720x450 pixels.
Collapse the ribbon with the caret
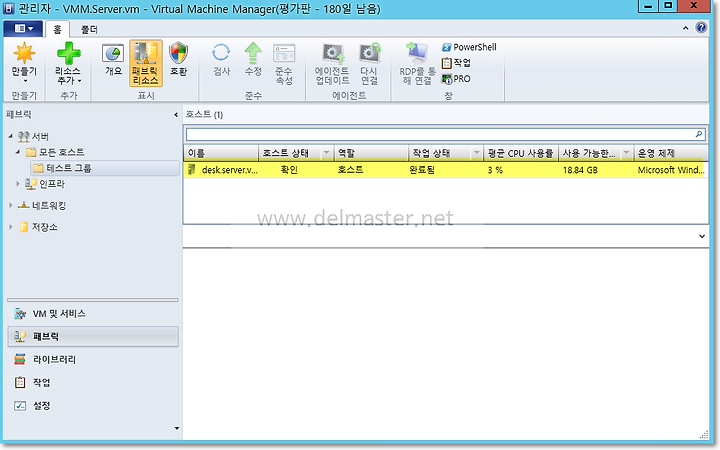686,28
